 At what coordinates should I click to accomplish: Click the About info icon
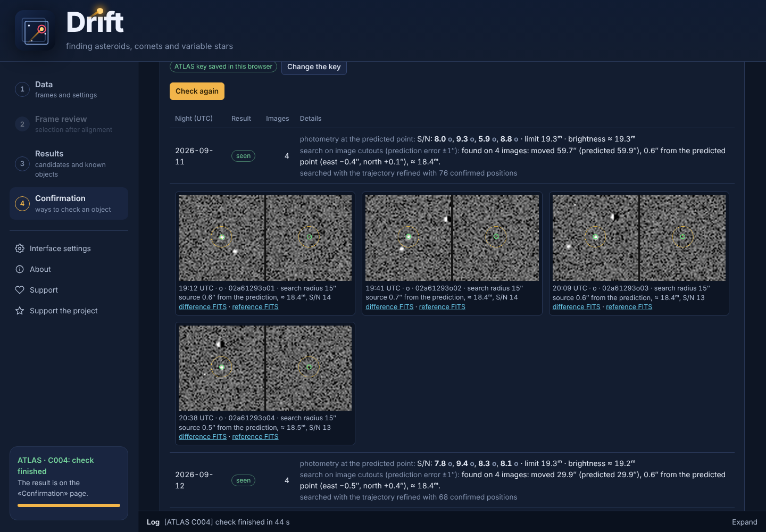tap(20, 269)
